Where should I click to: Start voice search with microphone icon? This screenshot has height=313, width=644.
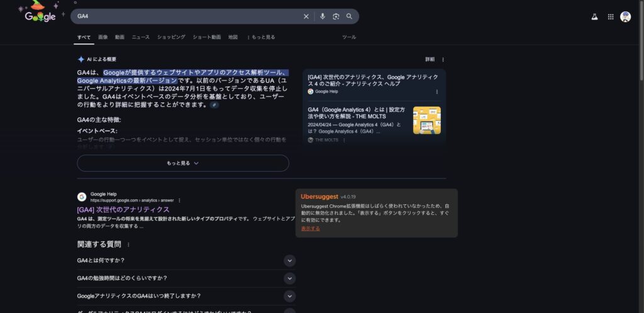(323, 16)
